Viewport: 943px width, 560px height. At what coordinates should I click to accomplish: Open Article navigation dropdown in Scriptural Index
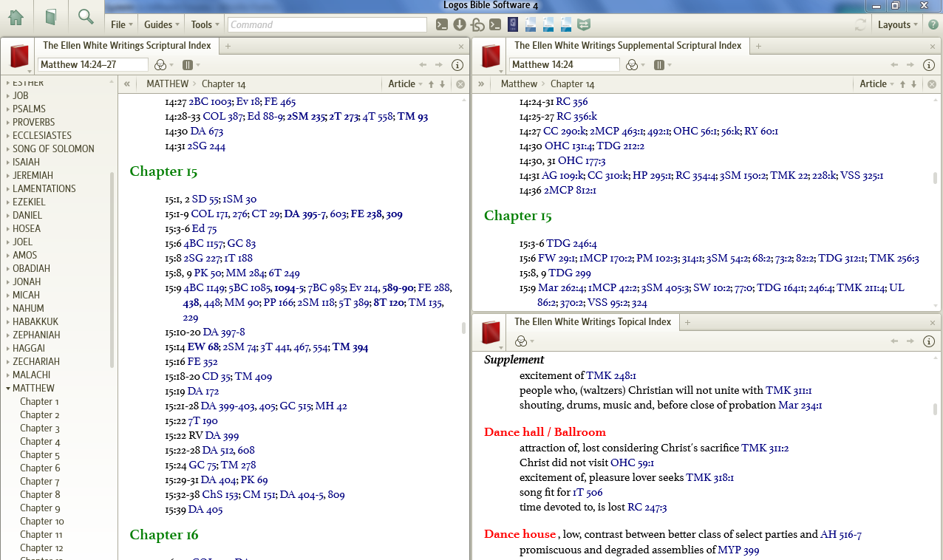click(x=406, y=84)
